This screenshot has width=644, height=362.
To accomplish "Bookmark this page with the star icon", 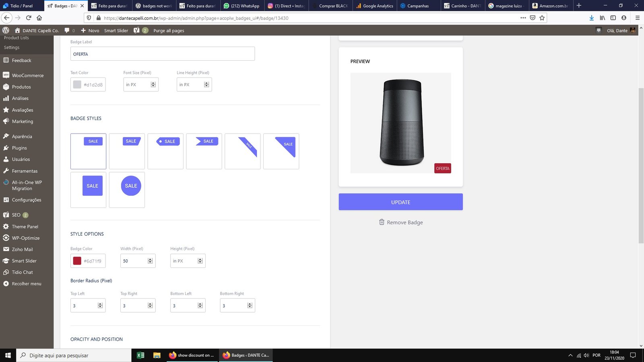I will pyautogui.click(x=542, y=18).
